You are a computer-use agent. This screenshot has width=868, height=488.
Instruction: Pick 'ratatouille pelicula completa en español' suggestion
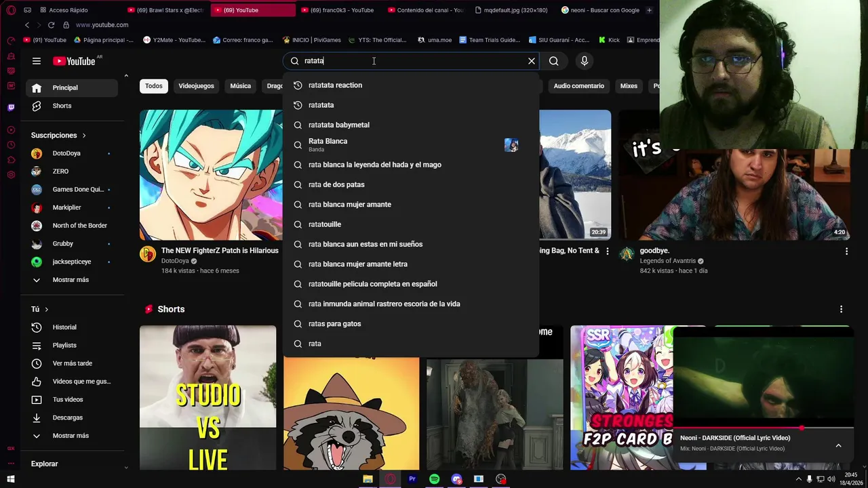point(411,284)
